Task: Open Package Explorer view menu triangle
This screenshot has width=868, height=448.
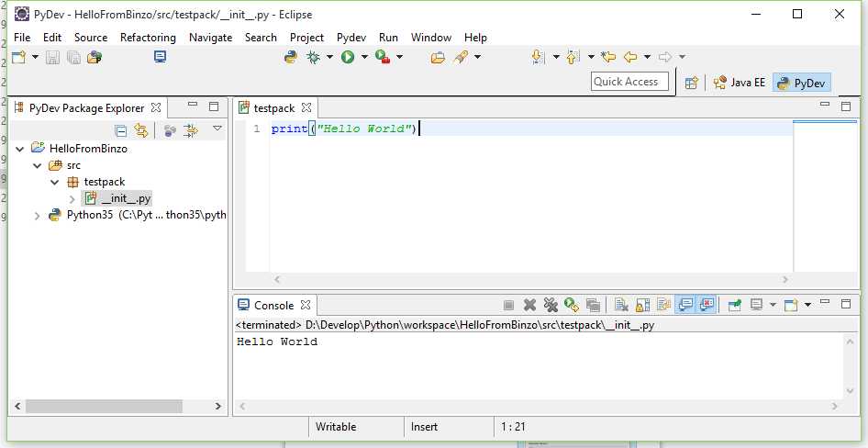Action: coord(217,129)
